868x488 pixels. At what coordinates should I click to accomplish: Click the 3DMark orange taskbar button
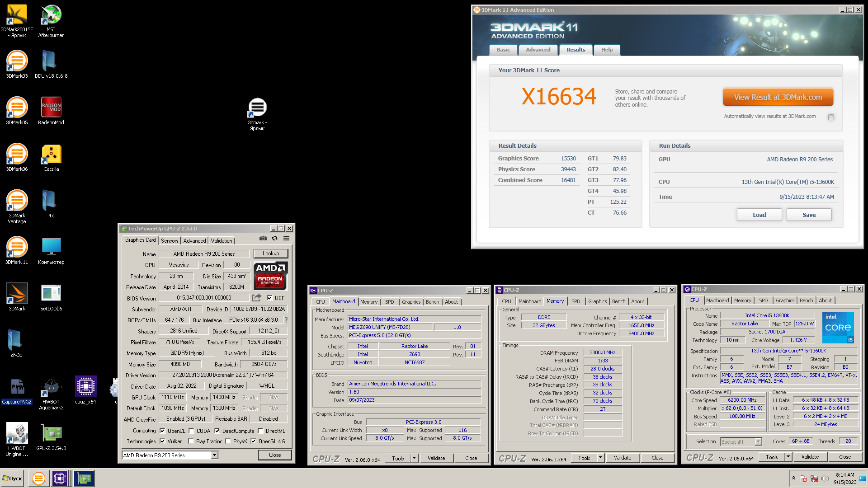pyautogui.click(x=39, y=478)
